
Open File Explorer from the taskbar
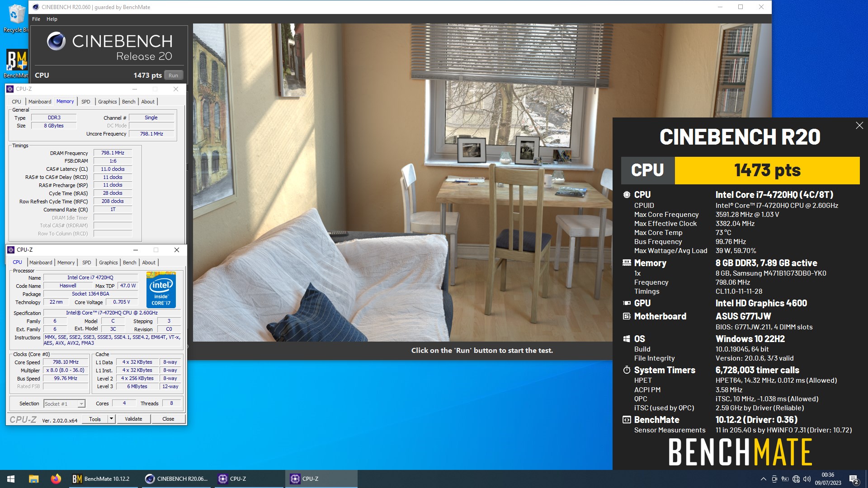33,479
